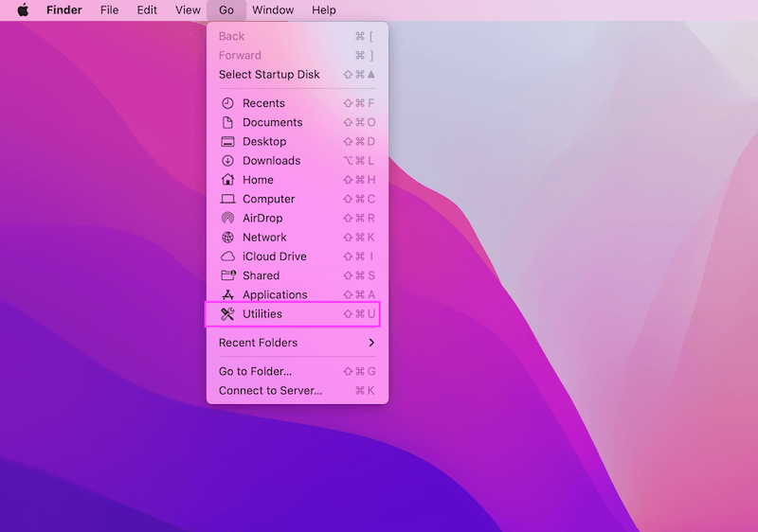The width and height of the screenshot is (758, 532).
Task: Open the File menu
Action: (x=109, y=9)
